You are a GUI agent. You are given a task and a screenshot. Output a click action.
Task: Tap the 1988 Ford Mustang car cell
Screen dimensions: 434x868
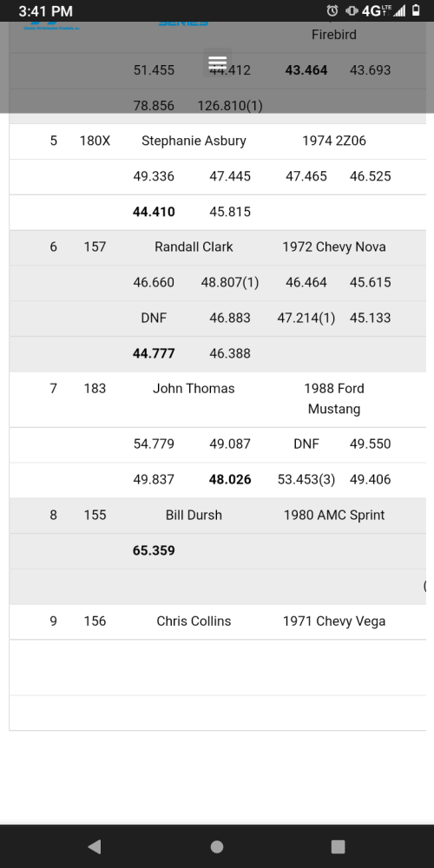[334, 398]
